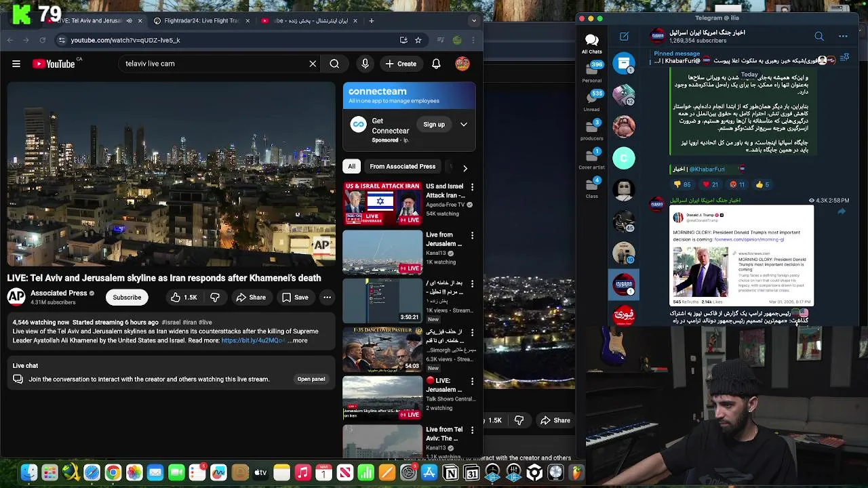Show next filter chips with right arrow
This screenshot has height=488, width=868.
tap(465, 167)
